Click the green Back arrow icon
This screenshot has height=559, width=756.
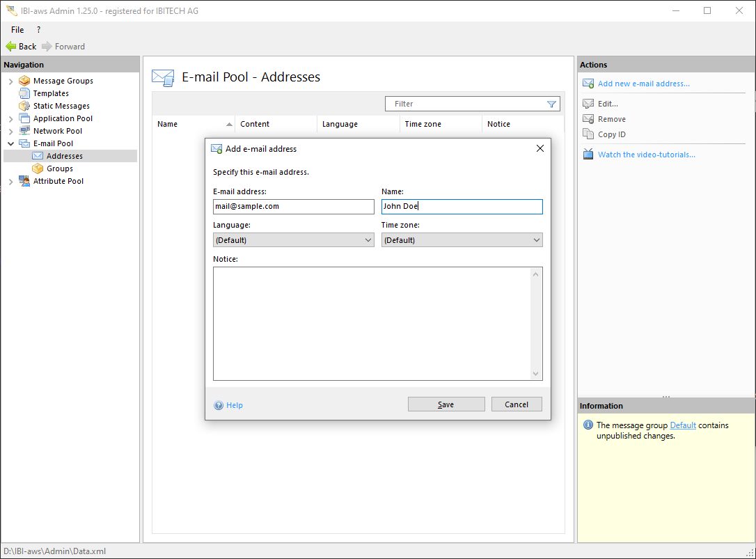10,47
